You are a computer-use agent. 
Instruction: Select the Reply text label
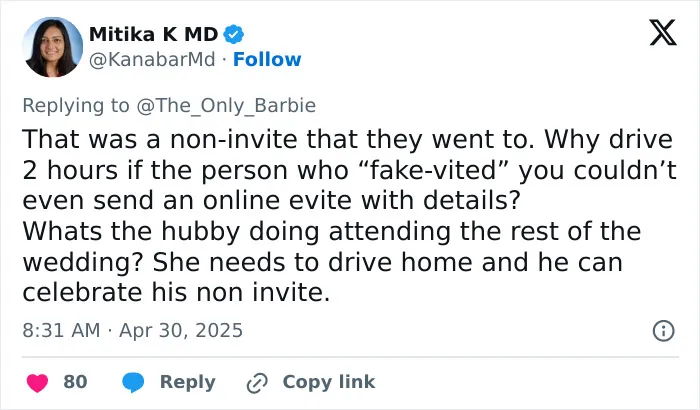pyautogui.click(x=188, y=383)
